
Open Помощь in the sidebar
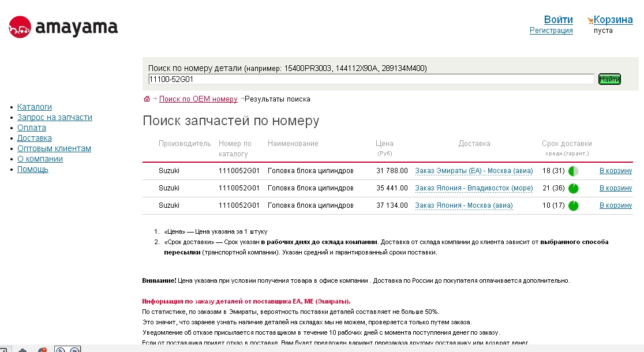(x=33, y=169)
